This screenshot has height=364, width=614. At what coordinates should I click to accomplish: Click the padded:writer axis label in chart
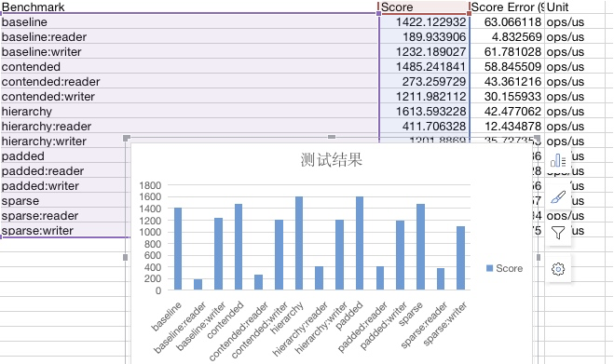tap(384, 326)
